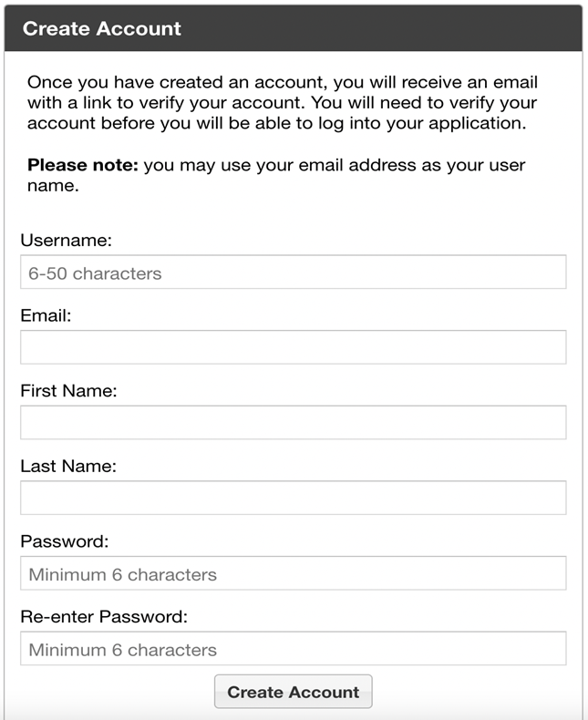The width and height of the screenshot is (588, 720).
Task: Click the Username input field
Action: 365,273
